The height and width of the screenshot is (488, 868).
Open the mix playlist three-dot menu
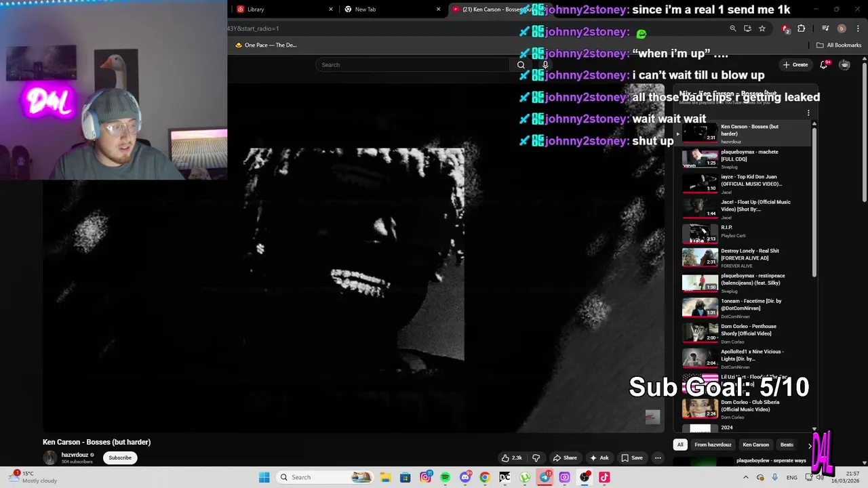point(808,113)
